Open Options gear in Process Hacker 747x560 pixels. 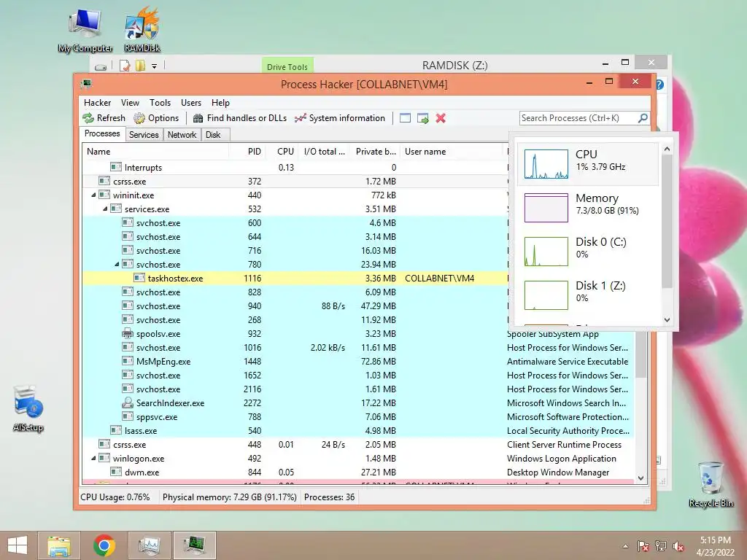tap(139, 118)
